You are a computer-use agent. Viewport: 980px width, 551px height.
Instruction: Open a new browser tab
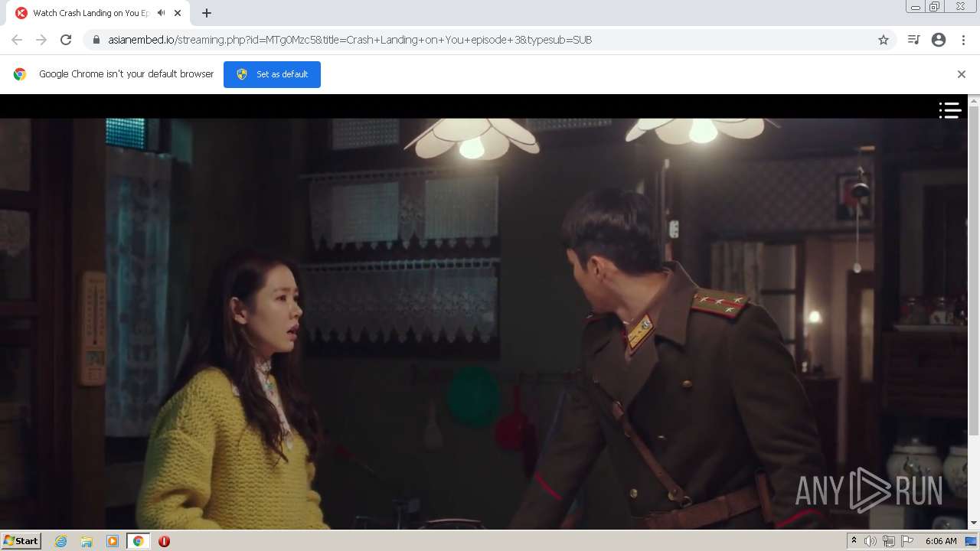207,13
